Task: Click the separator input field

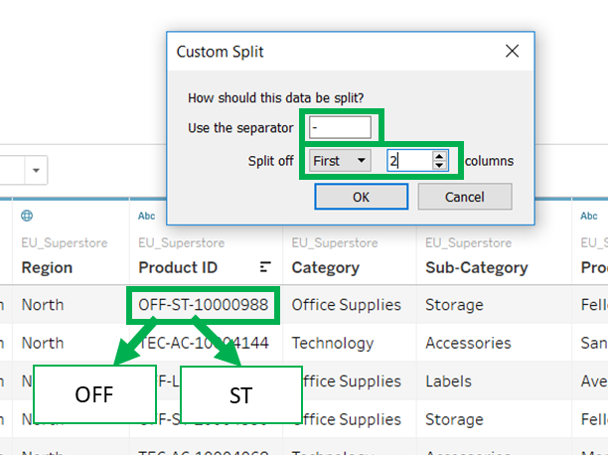Action: click(340, 128)
